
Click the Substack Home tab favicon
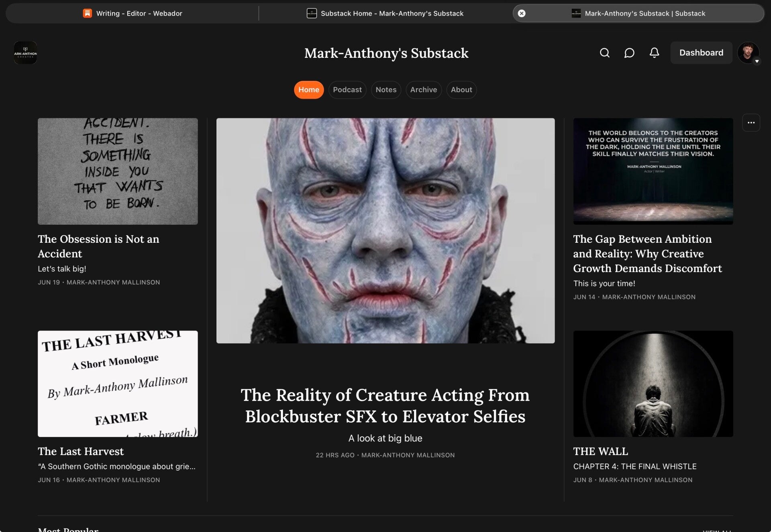click(x=312, y=13)
